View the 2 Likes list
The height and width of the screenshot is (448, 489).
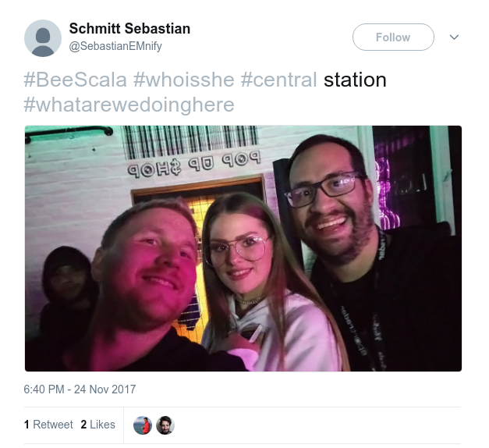(x=98, y=425)
